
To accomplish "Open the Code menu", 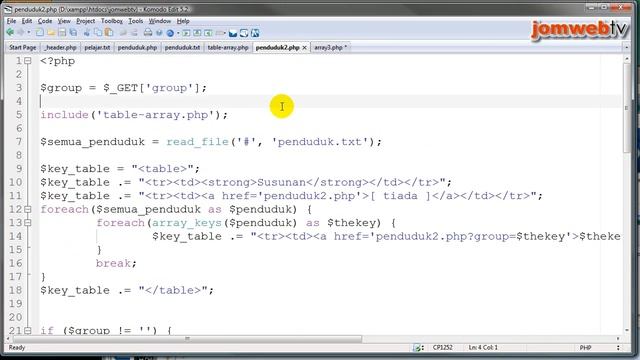I will point(45,21).
